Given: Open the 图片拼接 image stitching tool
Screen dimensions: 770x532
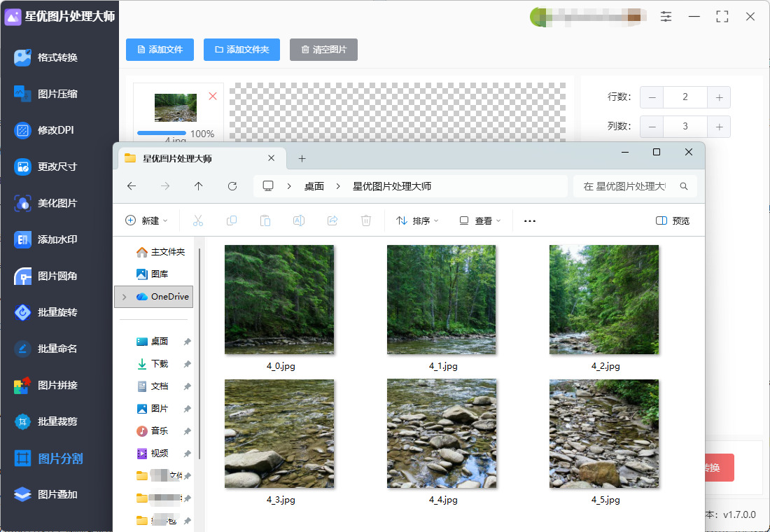Looking at the screenshot, I should tap(56, 385).
